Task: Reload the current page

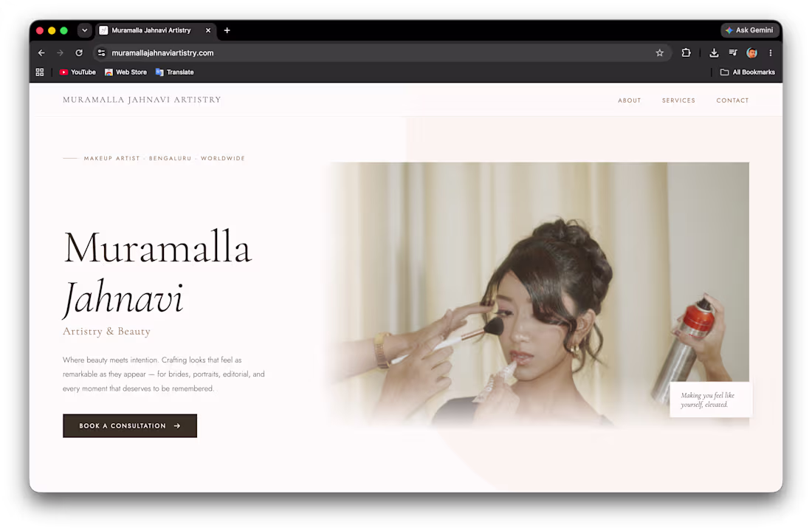Action: (79, 53)
